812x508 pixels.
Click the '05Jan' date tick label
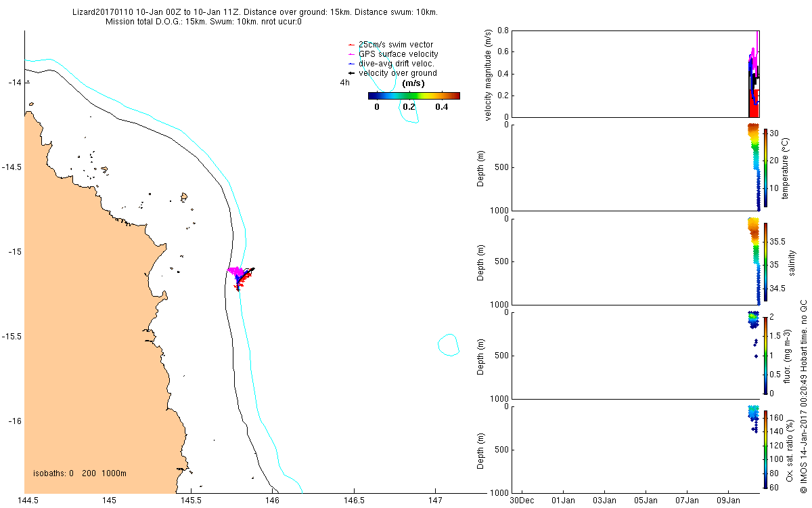pyautogui.click(x=646, y=501)
